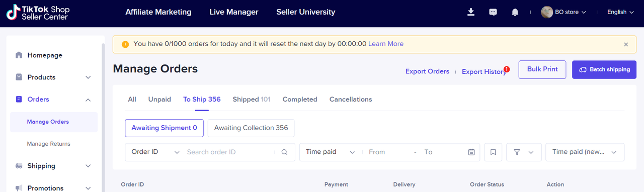Click the bookmark icon beside date filter
This screenshot has width=644, height=192.
tap(493, 152)
